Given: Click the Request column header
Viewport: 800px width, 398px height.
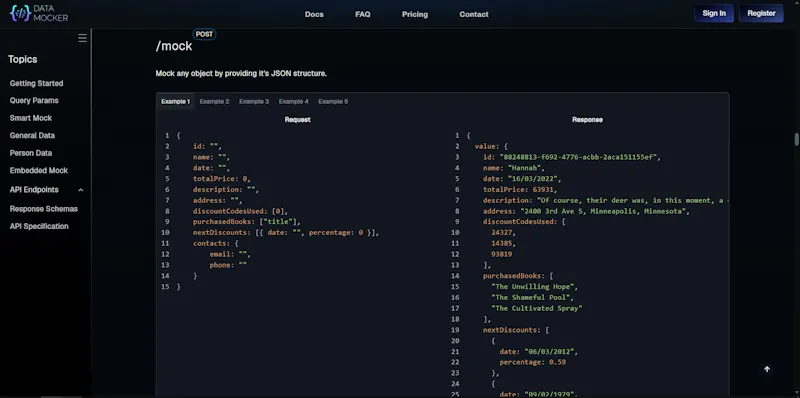Looking at the screenshot, I should (297, 120).
